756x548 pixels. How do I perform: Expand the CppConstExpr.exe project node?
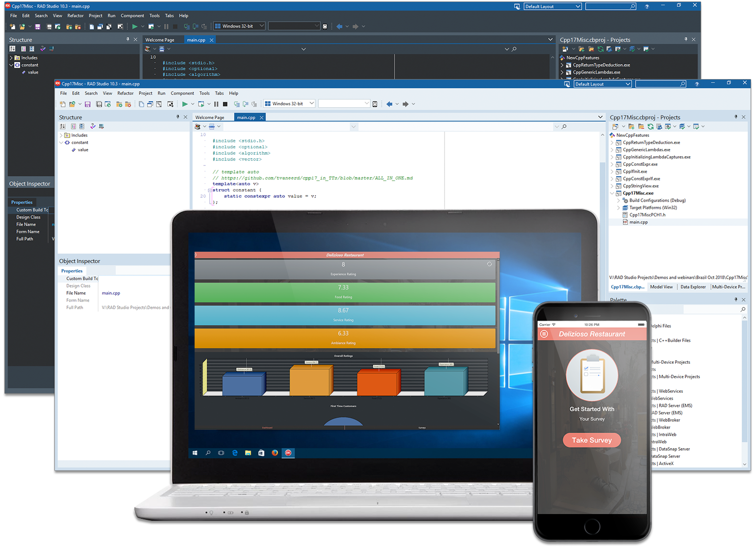click(x=612, y=164)
